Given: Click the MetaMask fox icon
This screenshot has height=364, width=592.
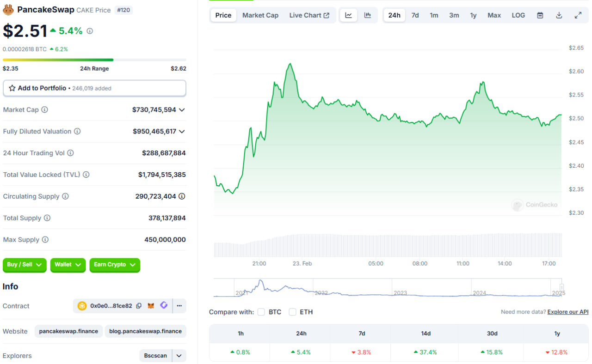Looking at the screenshot, I should pos(151,306).
